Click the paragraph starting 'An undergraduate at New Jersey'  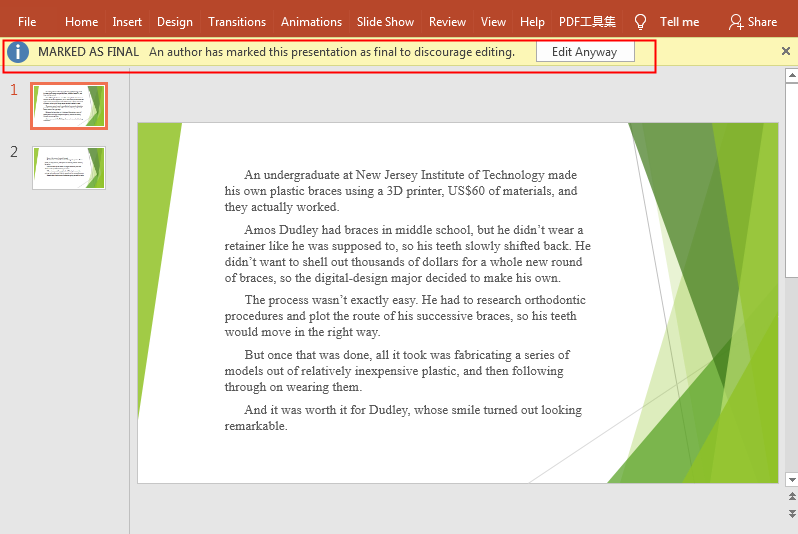click(401, 191)
